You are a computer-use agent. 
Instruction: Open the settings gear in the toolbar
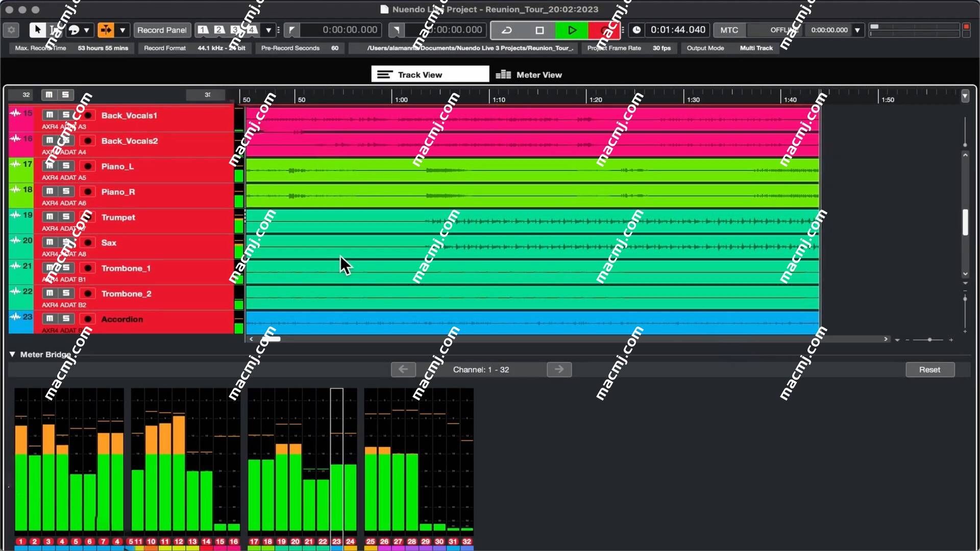tap(11, 30)
